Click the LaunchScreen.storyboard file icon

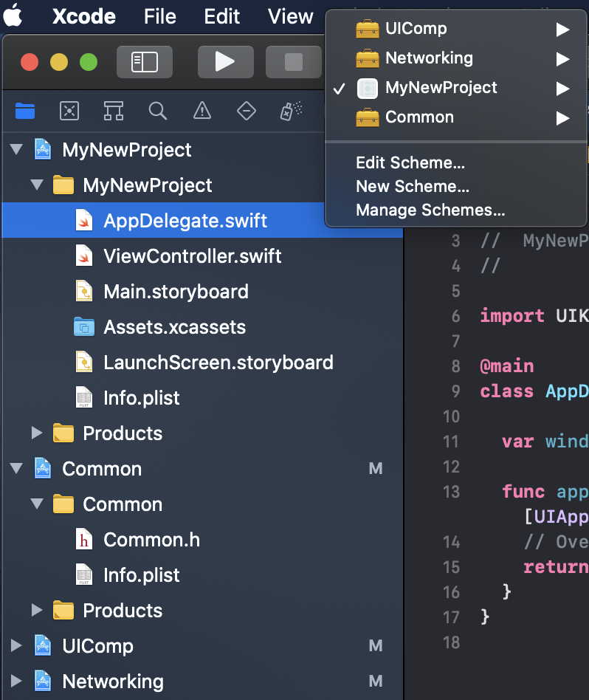[84, 362]
